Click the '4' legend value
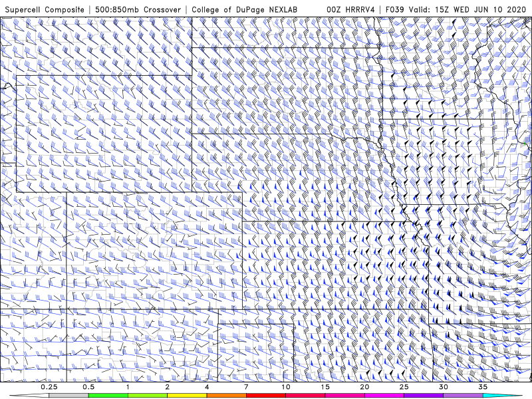Image resolution: width=532 pixels, height=399 pixels. coord(207,387)
